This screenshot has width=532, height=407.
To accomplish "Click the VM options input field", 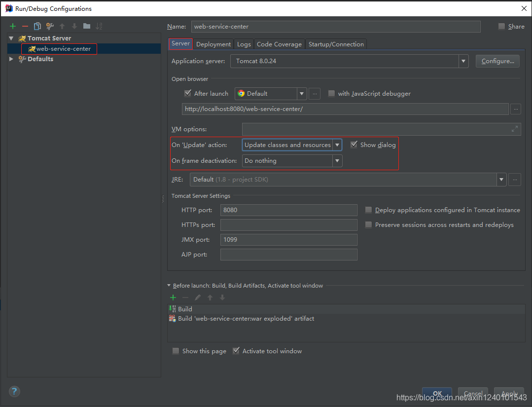I will [x=381, y=129].
